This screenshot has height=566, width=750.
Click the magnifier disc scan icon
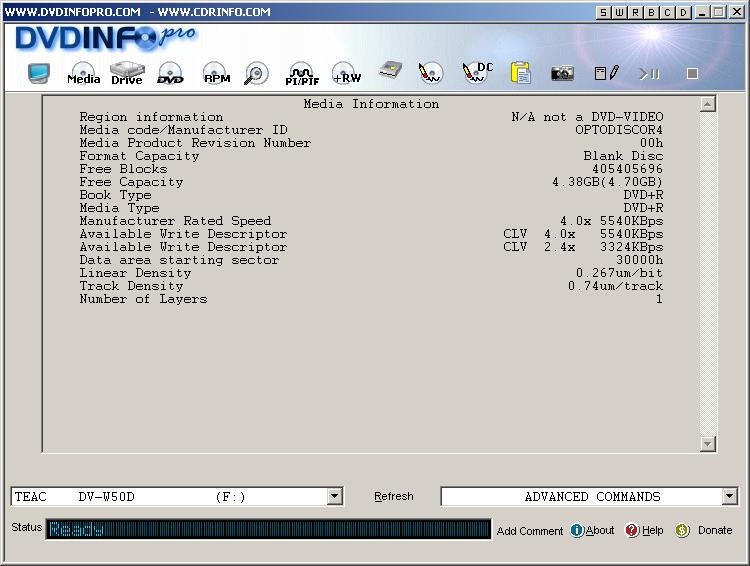point(256,73)
